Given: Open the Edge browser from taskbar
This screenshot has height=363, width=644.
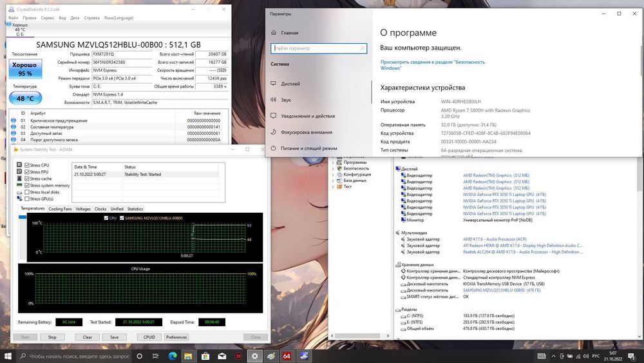Looking at the screenshot, I should 173,356.
